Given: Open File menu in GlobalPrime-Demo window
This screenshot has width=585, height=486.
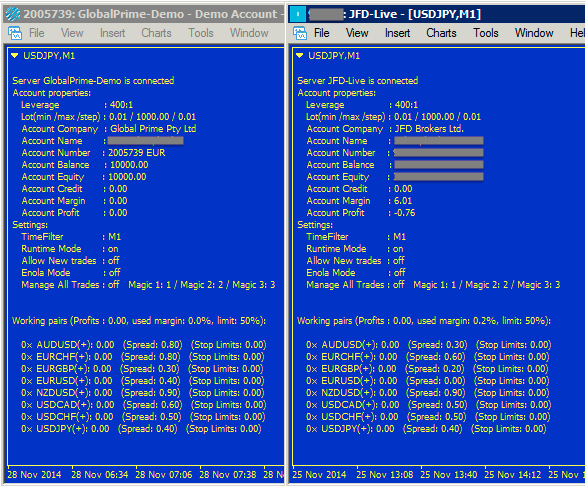Looking at the screenshot, I should coord(37,33).
